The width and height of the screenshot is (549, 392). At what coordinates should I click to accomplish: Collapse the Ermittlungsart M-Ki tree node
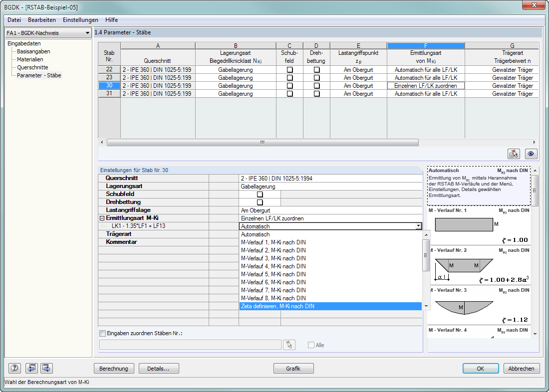[x=102, y=218]
